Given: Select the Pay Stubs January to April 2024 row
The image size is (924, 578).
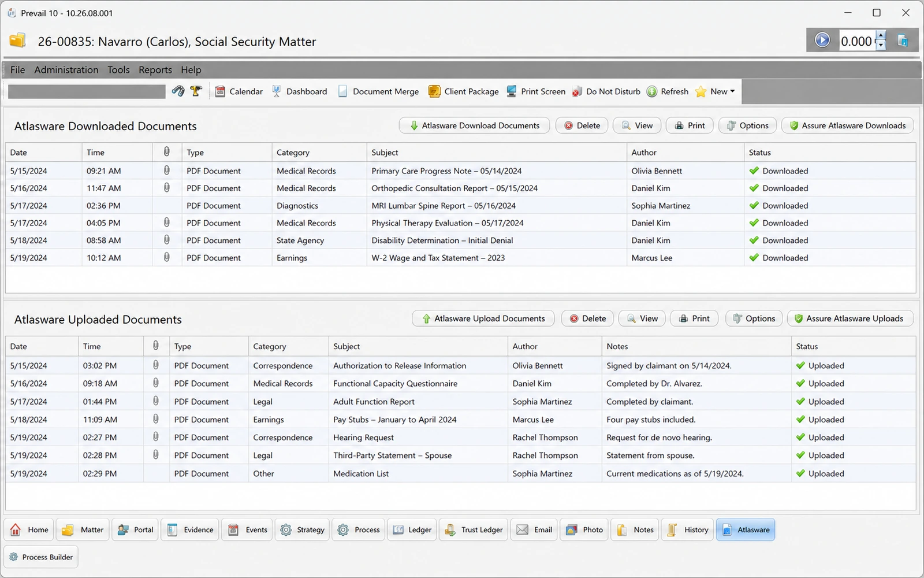Looking at the screenshot, I should (x=460, y=420).
